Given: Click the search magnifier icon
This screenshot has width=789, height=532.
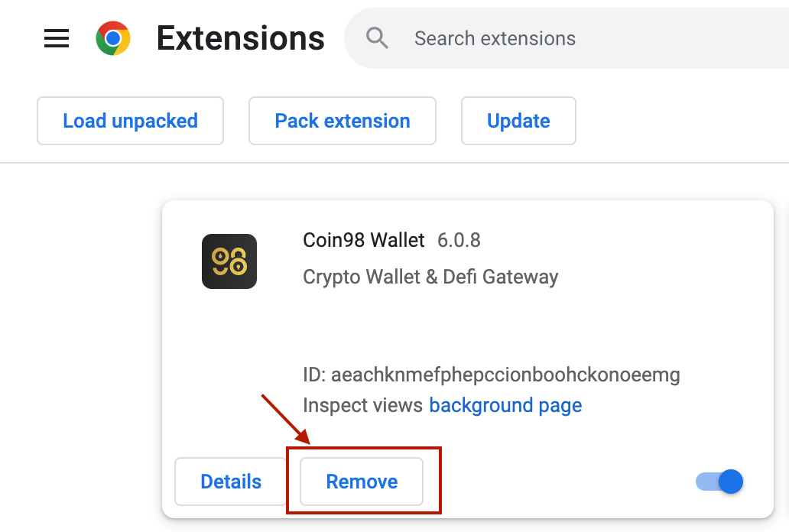Looking at the screenshot, I should tap(377, 37).
